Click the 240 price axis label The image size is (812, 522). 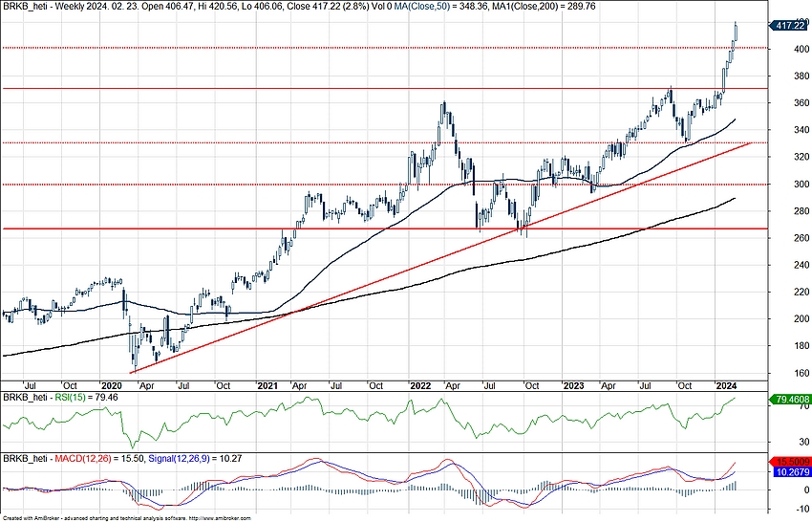(802, 266)
